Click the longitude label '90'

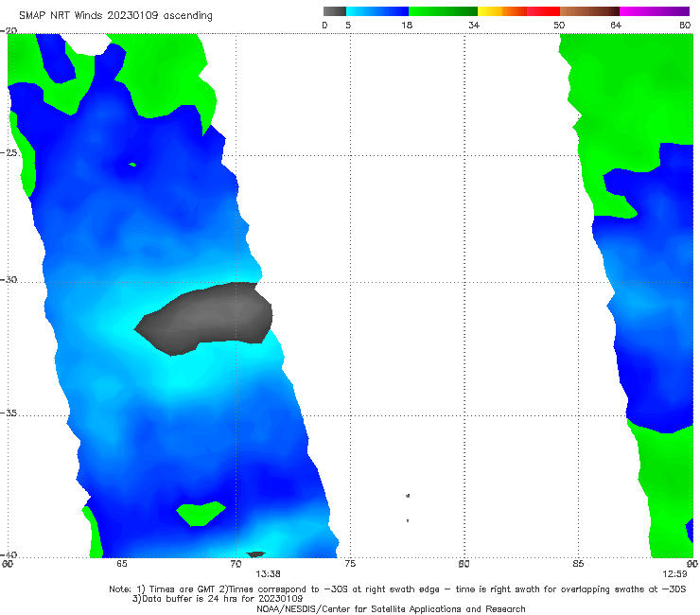692,564
